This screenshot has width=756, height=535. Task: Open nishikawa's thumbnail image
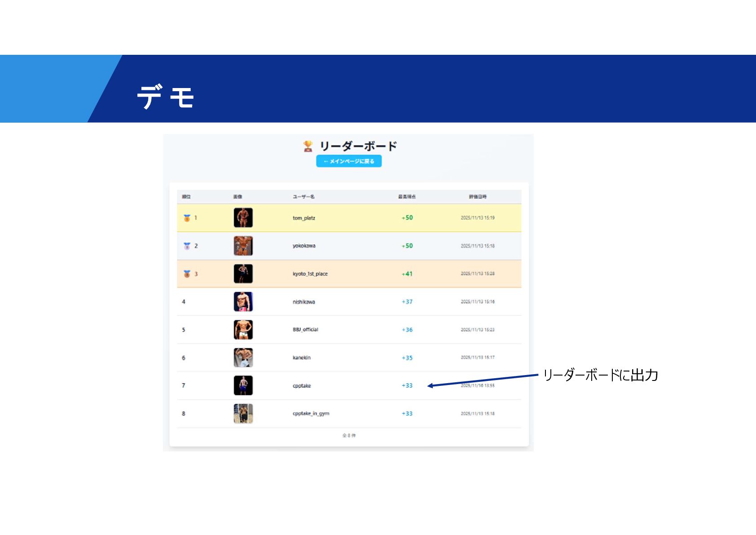pos(243,302)
